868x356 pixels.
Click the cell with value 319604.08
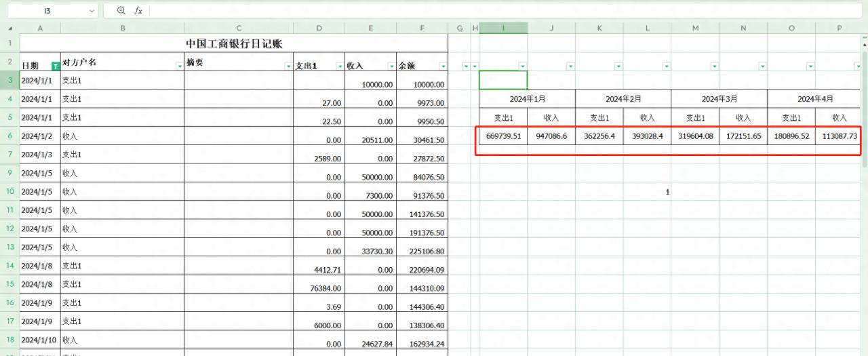click(x=696, y=136)
